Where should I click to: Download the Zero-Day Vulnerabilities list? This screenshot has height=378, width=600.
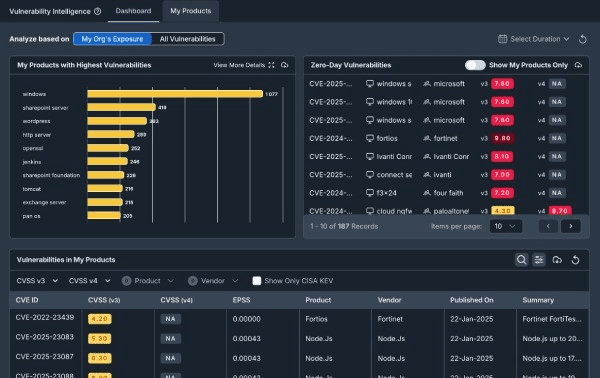coord(578,65)
